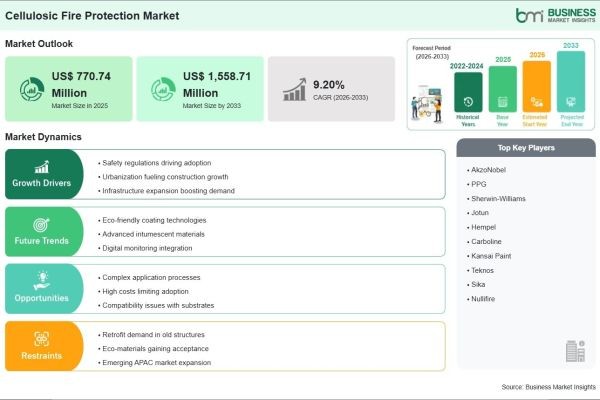Click the history clock icon in 2022-2024 bar
Viewport: 600px width, 400px height.
[x=468, y=101]
